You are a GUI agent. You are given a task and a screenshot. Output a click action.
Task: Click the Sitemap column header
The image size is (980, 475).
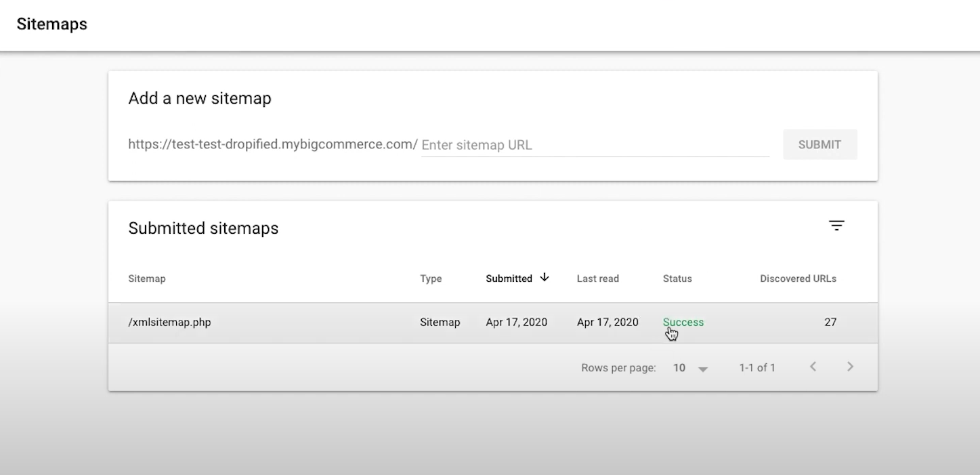click(147, 278)
